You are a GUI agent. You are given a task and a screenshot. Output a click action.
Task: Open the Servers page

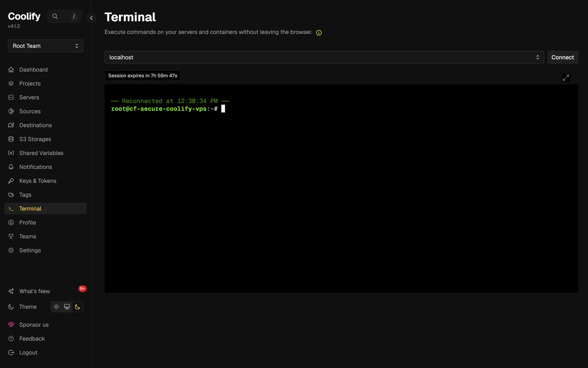[x=46, y=98]
